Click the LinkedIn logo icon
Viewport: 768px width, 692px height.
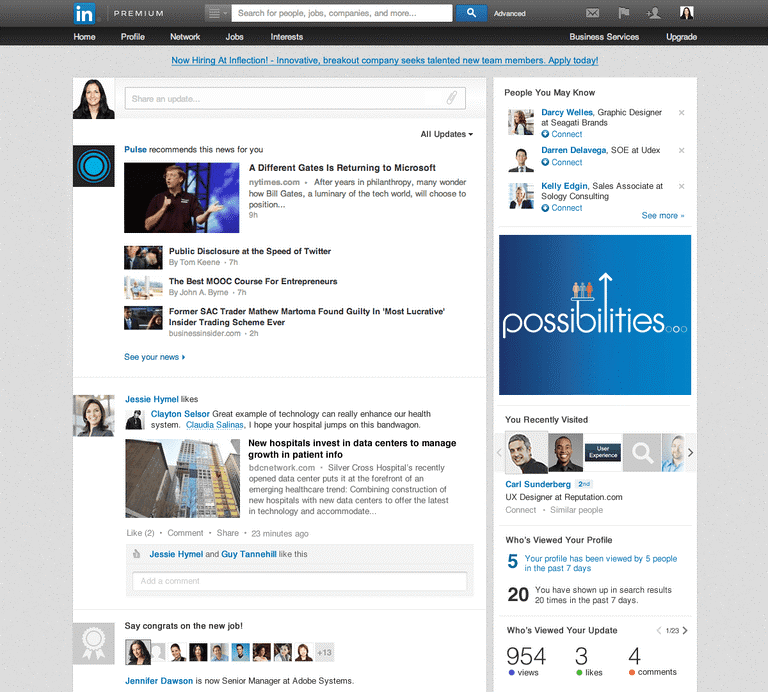point(86,13)
